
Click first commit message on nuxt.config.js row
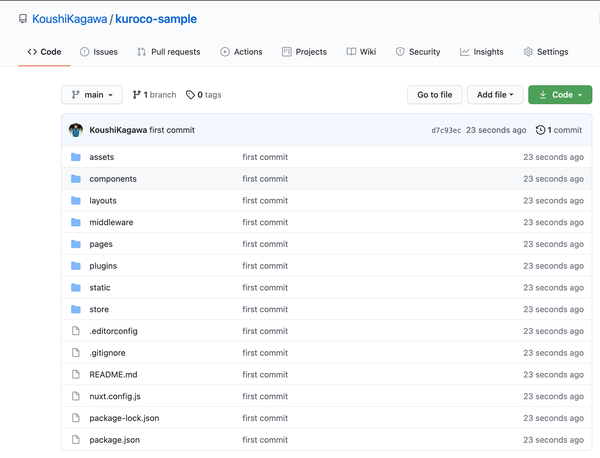[x=265, y=396]
